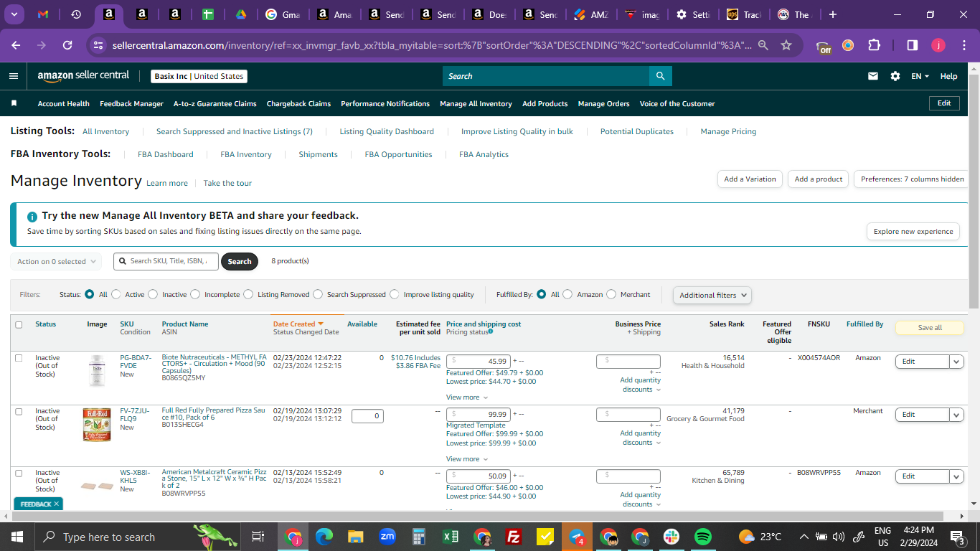Viewport: 980px width, 551px height.
Task: Open the browser extensions puzzle icon
Action: tap(874, 45)
